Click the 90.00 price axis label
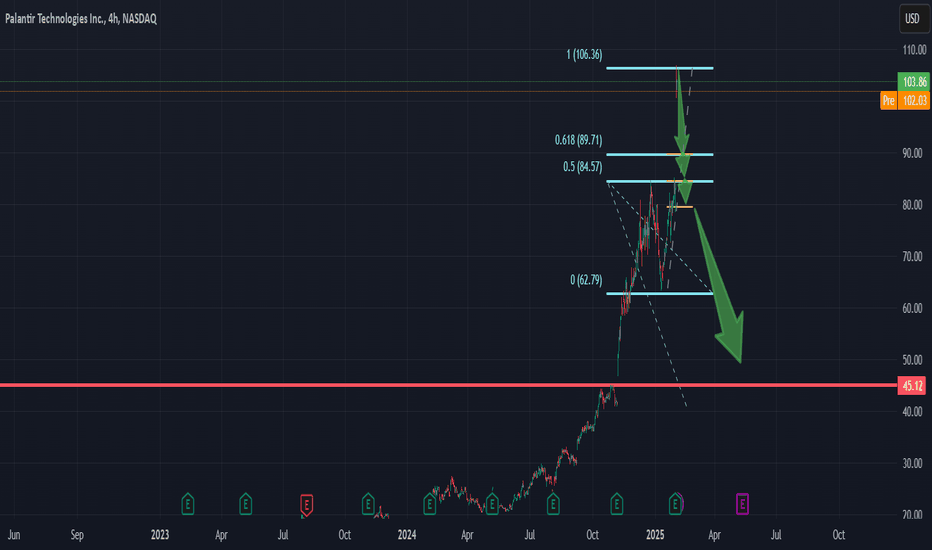 click(912, 153)
